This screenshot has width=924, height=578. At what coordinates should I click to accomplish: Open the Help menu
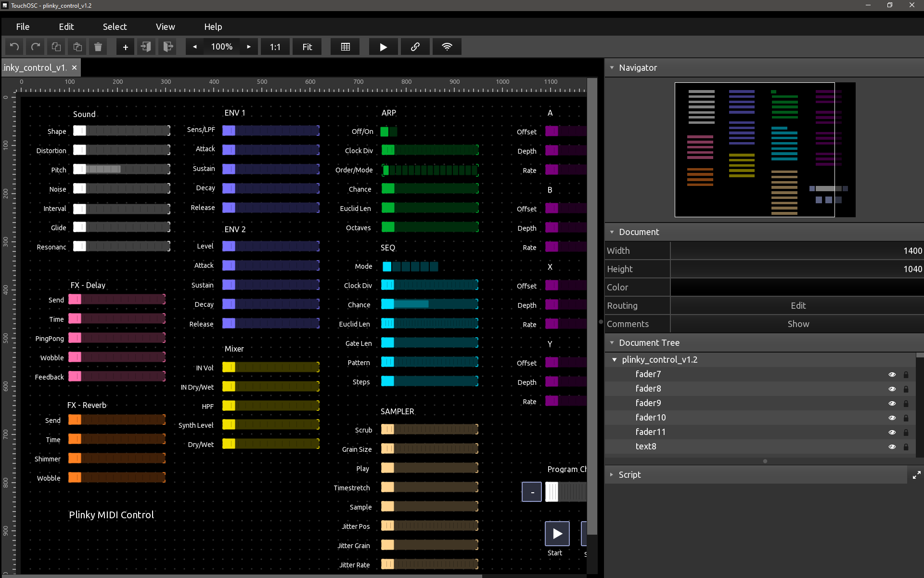click(213, 27)
